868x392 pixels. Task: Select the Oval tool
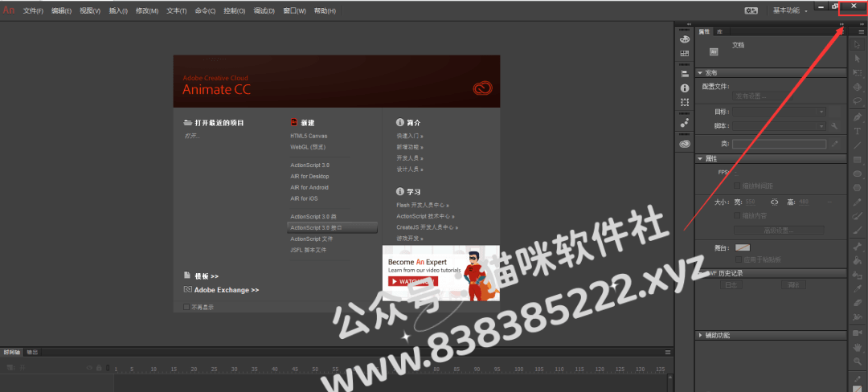click(x=858, y=174)
